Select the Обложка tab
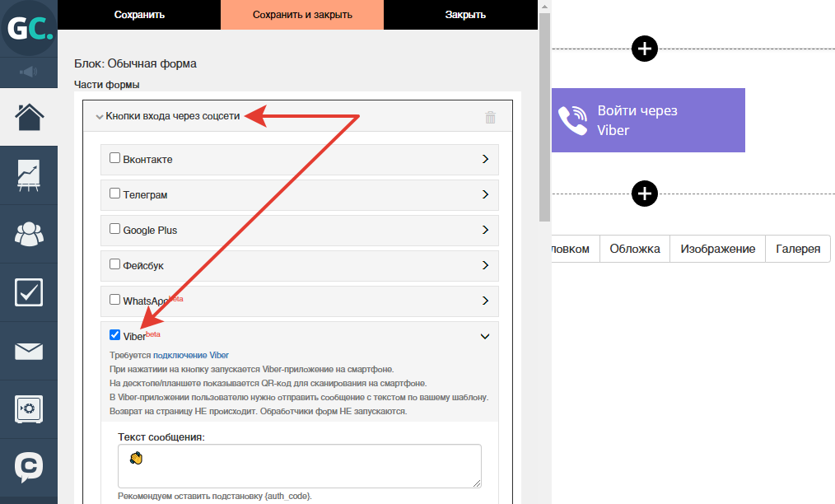The width and height of the screenshot is (835, 504). 635,249
